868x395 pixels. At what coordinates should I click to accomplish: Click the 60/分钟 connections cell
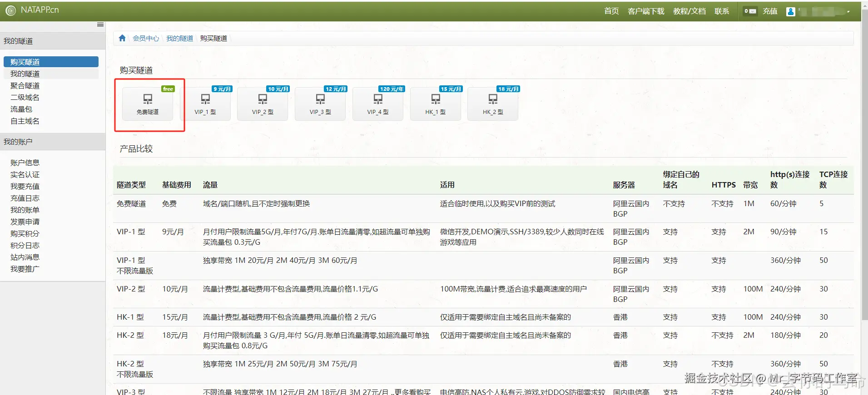click(x=784, y=203)
